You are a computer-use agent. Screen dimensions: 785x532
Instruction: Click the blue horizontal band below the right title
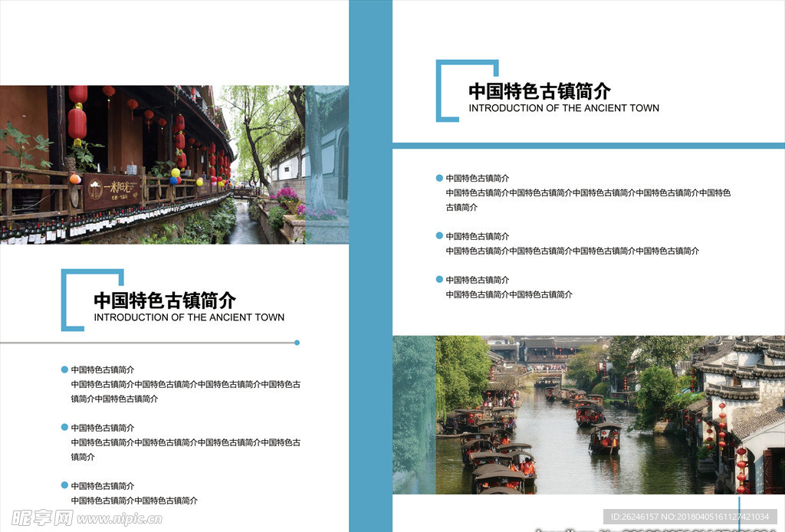click(588, 146)
